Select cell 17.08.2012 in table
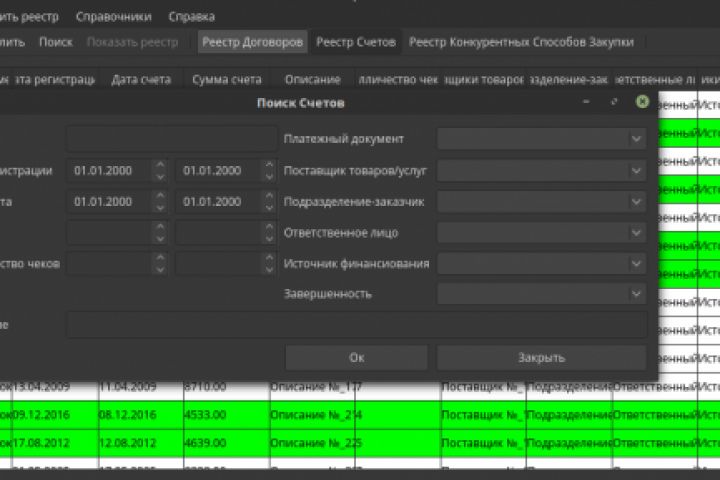 coord(55,443)
